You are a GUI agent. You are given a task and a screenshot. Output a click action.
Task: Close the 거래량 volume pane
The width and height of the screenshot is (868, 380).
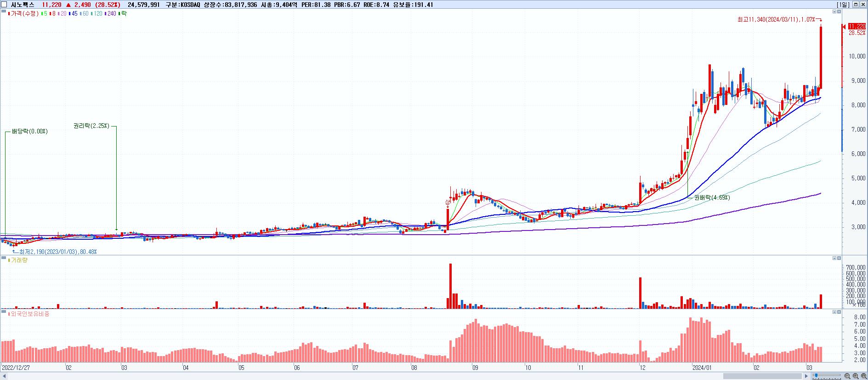[840, 259]
